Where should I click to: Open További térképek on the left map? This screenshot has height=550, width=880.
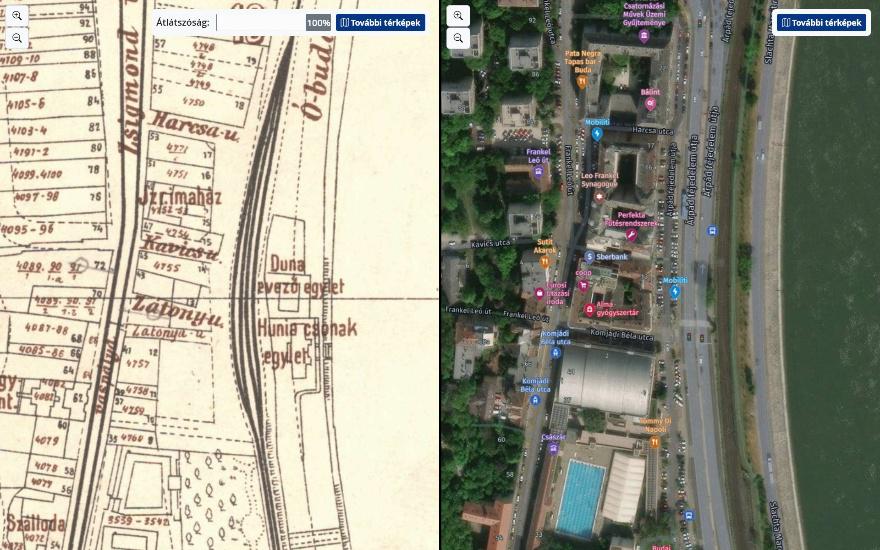(380, 23)
